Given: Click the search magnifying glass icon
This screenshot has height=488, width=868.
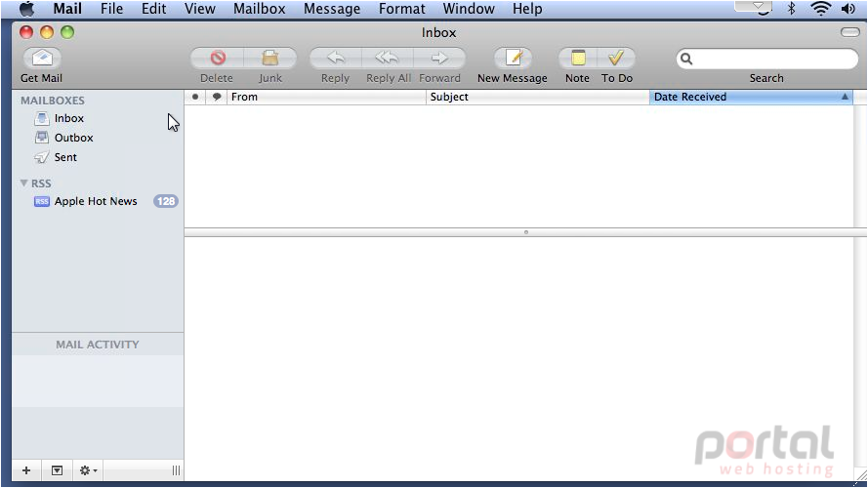Looking at the screenshot, I should [x=686, y=59].
